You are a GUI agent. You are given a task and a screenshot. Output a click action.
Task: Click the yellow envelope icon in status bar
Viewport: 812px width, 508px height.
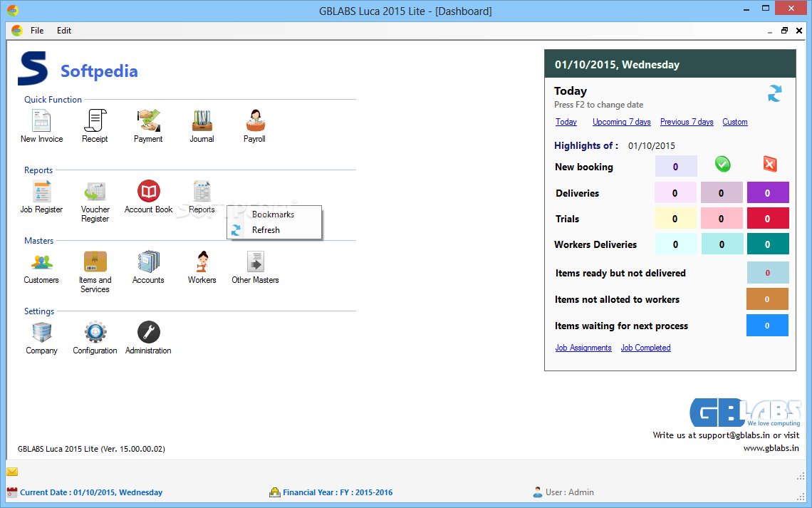12,472
